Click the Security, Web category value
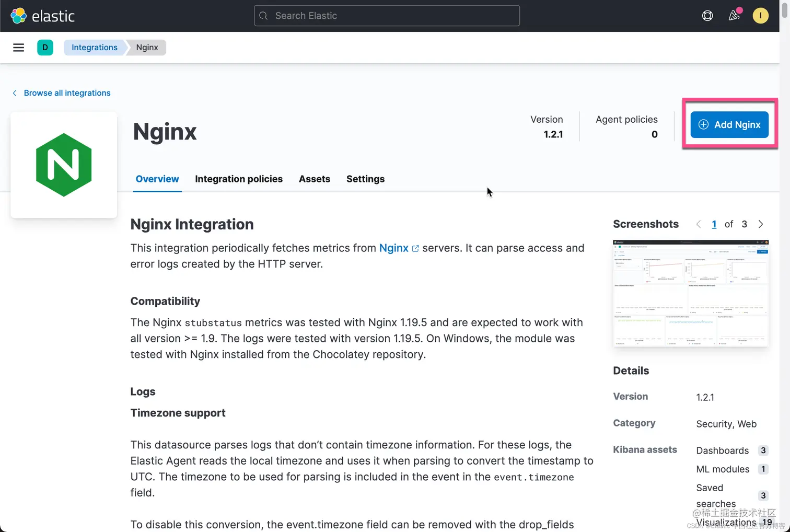The image size is (790, 532). pyautogui.click(x=726, y=424)
